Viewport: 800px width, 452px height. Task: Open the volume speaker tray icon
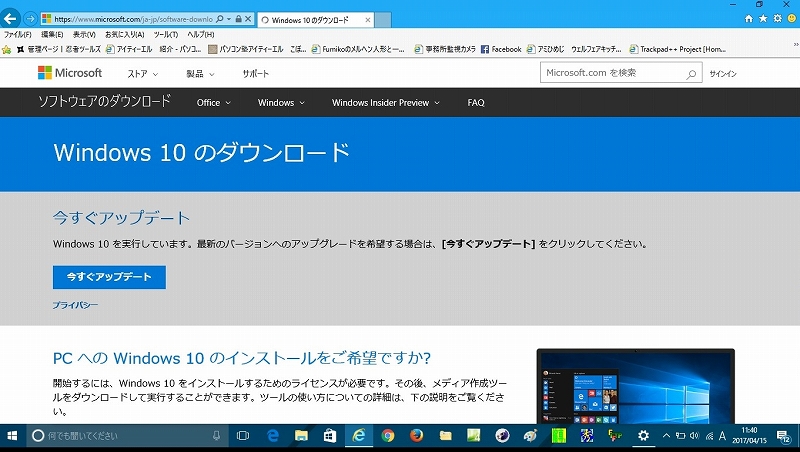[x=694, y=436]
